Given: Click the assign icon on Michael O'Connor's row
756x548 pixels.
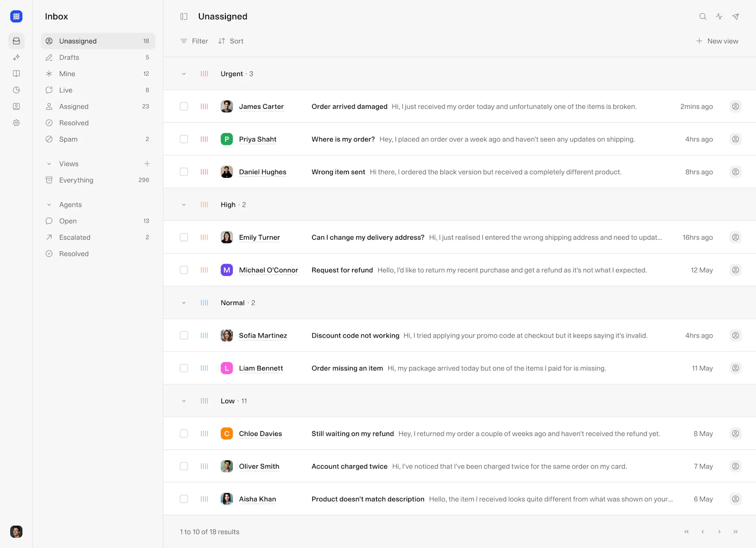Looking at the screenshot, I should pyautogui.click(x=736, y=270).
